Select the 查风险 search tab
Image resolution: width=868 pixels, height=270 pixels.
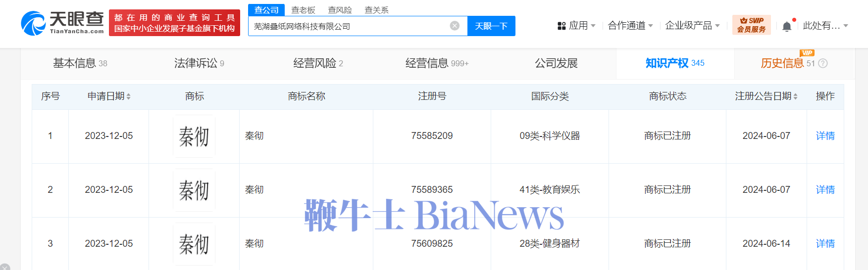(340, 10)
